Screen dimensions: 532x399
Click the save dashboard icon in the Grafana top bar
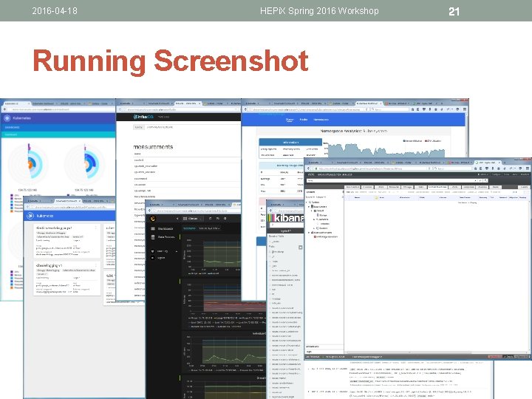(x=217, y=219)
